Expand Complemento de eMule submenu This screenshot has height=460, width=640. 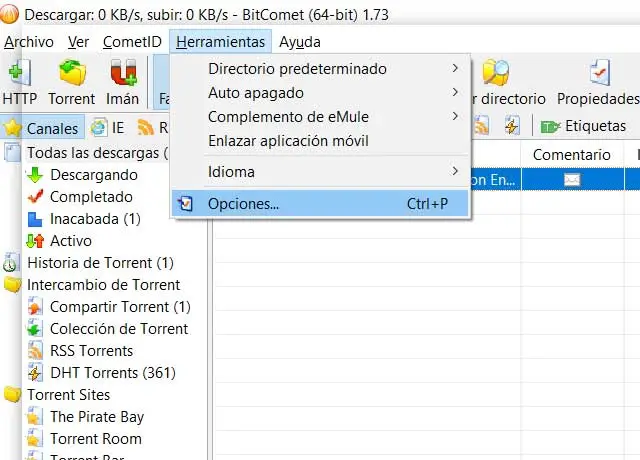click(321, 117)
